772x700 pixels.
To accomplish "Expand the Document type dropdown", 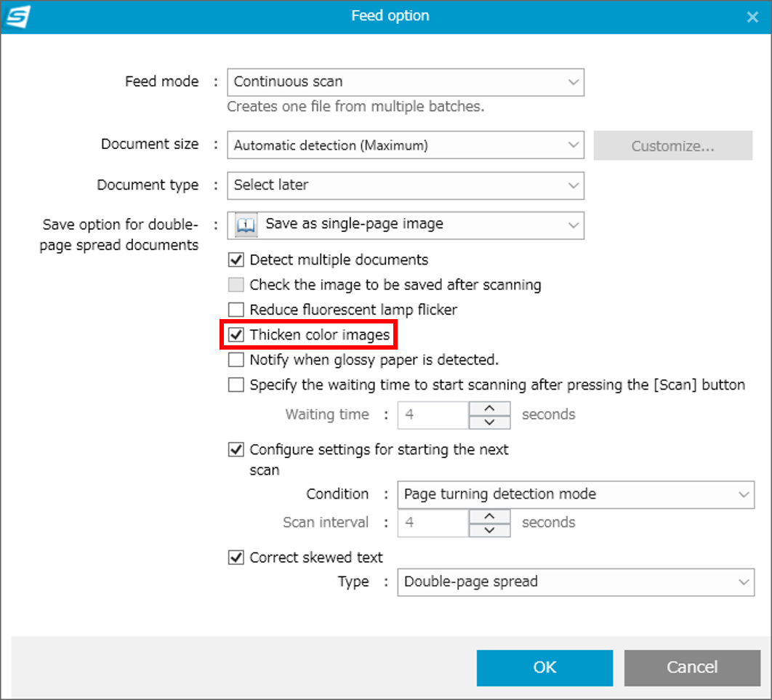I will (x=406, y=185).
